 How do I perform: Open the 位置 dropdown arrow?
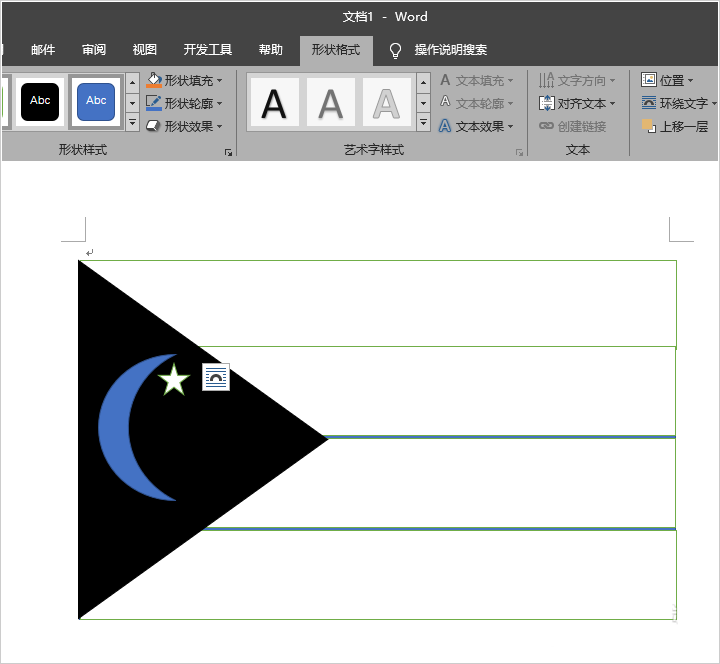690,80
